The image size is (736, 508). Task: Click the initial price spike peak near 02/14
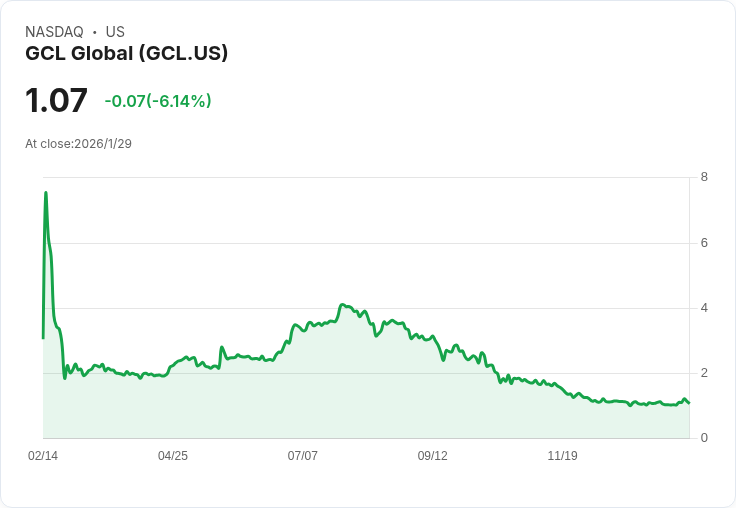click(46, 192)
